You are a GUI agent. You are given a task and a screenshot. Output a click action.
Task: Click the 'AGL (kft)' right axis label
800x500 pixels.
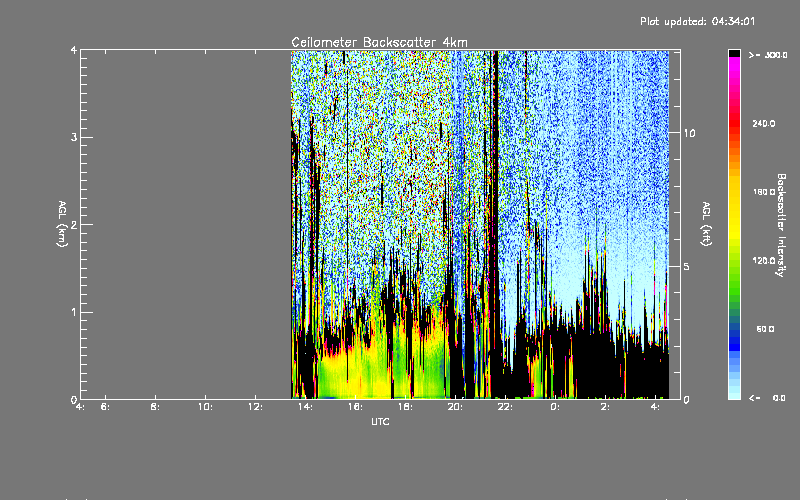[706, 224]
